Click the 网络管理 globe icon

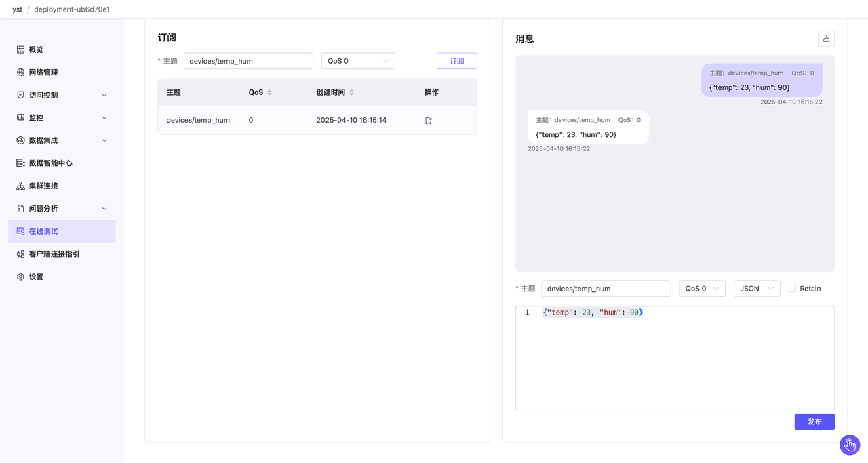click(x=20, y=73)
